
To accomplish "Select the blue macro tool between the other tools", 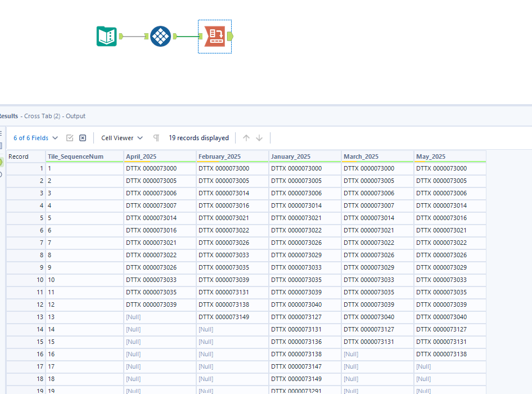I will coord(160,36).
